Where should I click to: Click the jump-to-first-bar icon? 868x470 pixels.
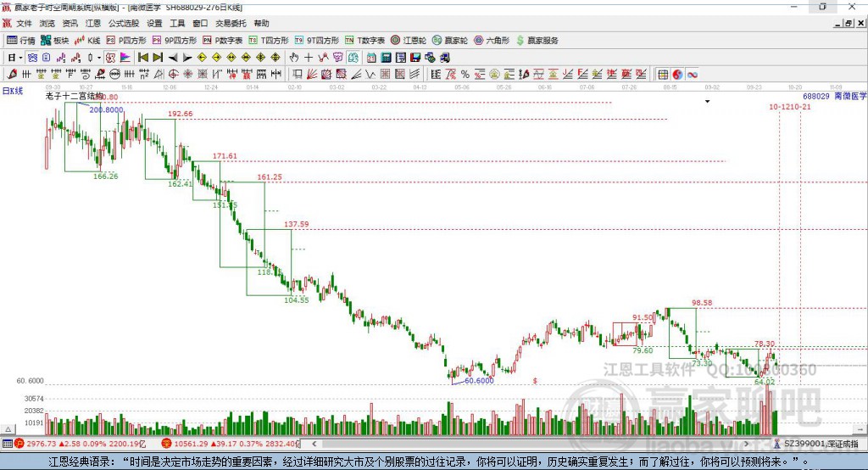[142, 58]
